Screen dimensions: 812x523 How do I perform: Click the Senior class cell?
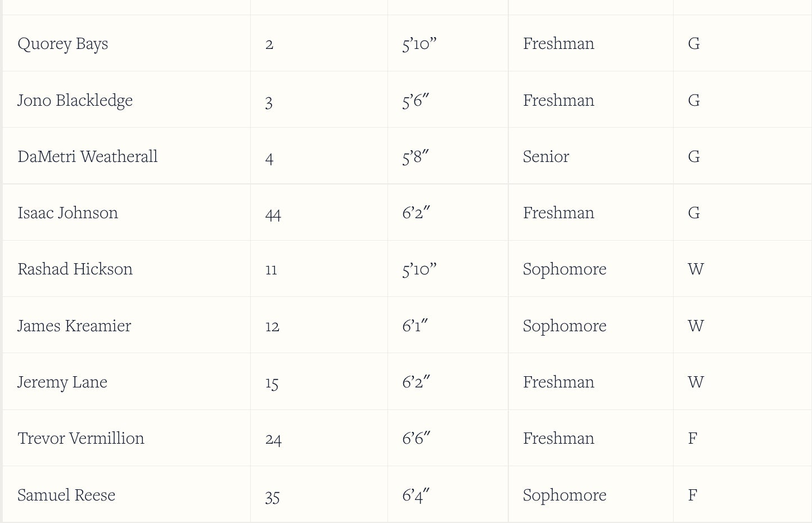click(x=545, y=156)
